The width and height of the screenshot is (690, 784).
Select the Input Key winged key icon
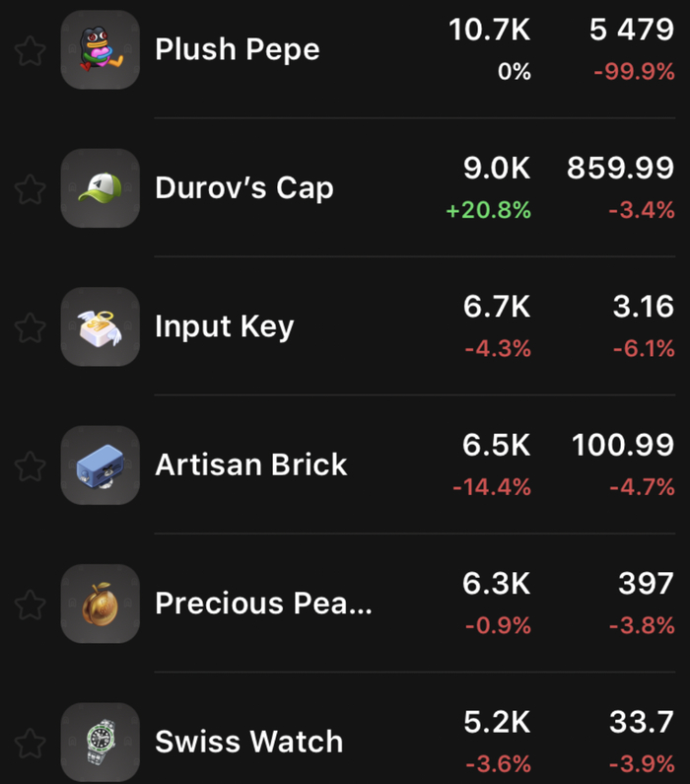pos(100,326)
